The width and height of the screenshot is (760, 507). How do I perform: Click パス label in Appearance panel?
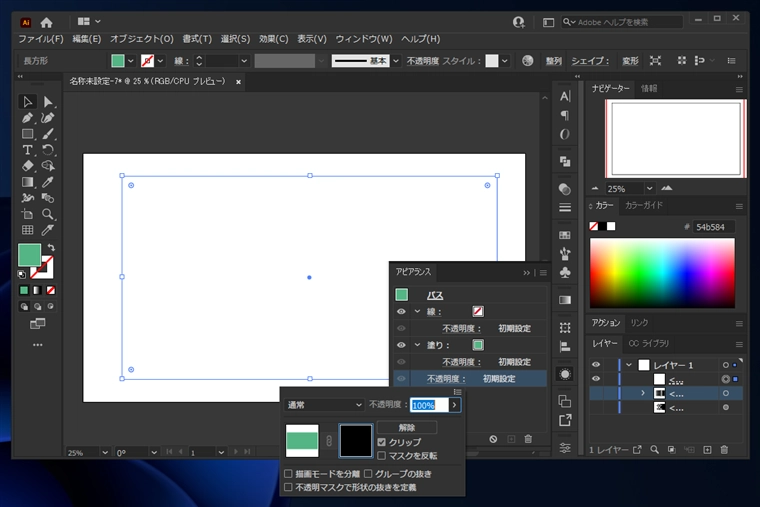435,295
